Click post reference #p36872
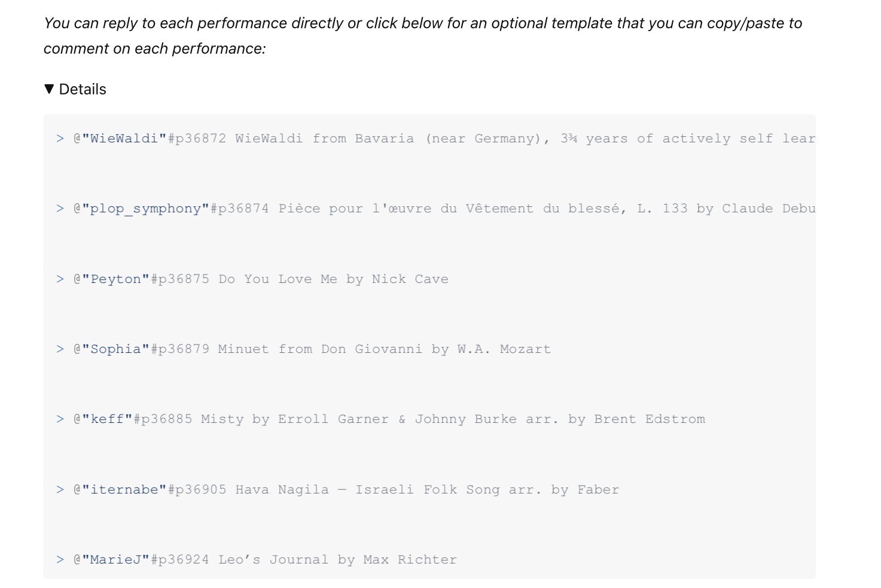 [x=197, y=139]
